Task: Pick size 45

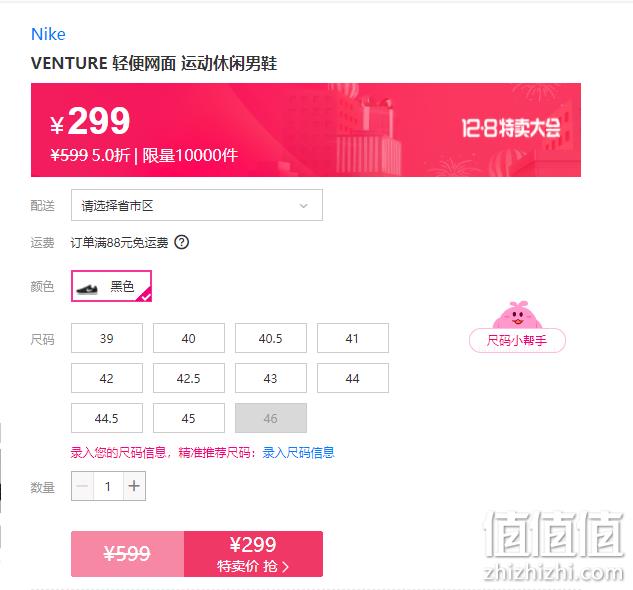Action: click(x=189, y=418)
